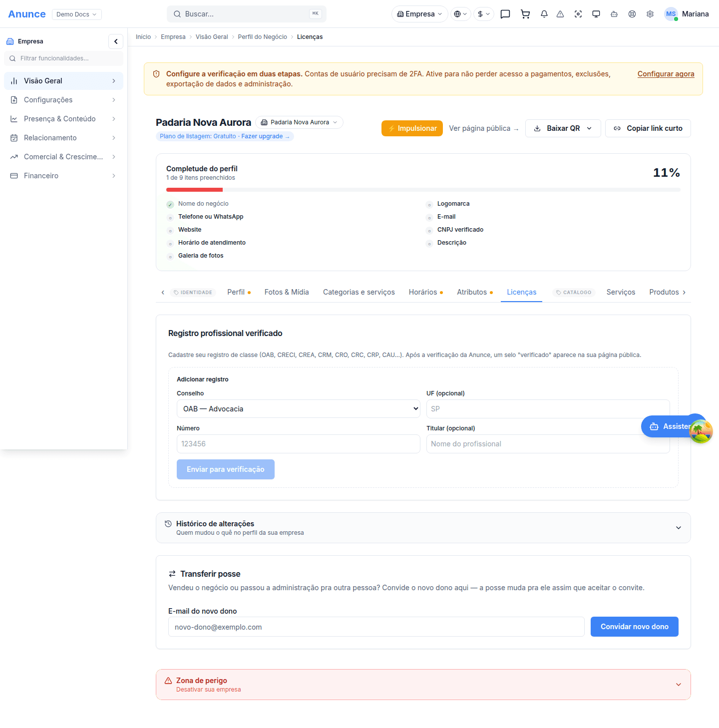Click the MS user avatar
This screenshot has height=728, width=719.
pos(671,14)
